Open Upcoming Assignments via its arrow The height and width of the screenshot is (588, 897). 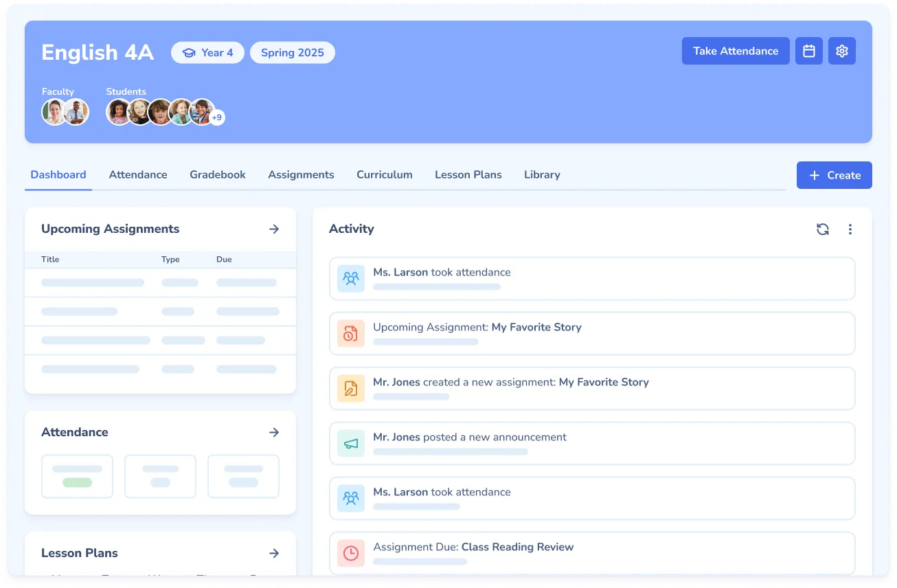click(274, 229)
